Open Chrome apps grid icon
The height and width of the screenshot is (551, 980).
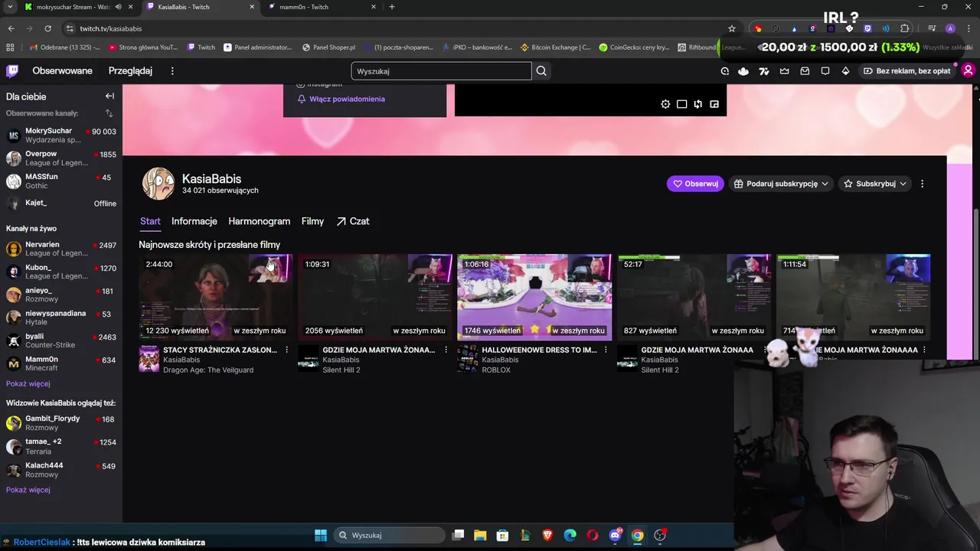click(x=10, y=47)
